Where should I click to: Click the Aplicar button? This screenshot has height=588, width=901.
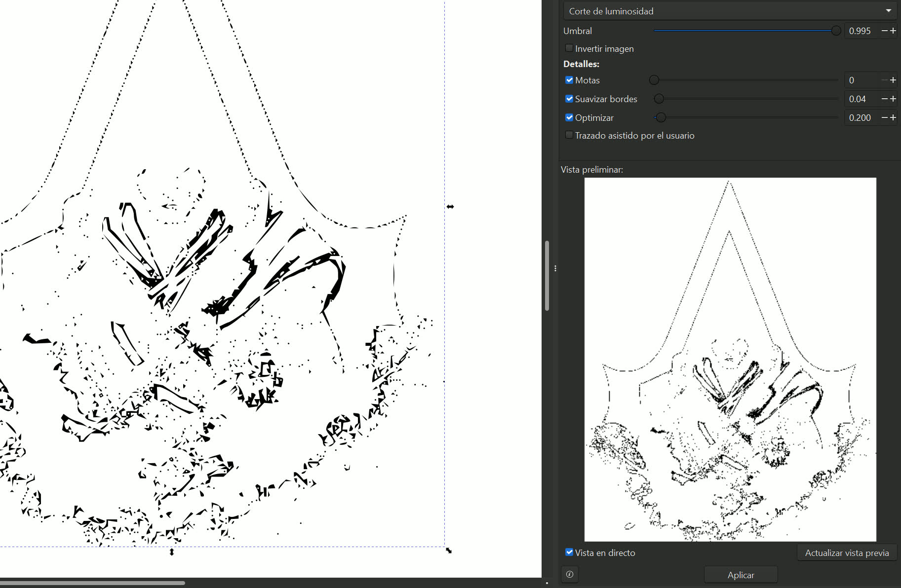[x=741, y=575]
